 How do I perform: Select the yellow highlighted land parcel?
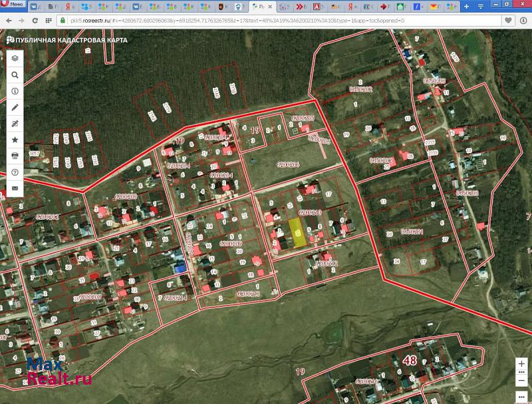click(x=298, y=233)
